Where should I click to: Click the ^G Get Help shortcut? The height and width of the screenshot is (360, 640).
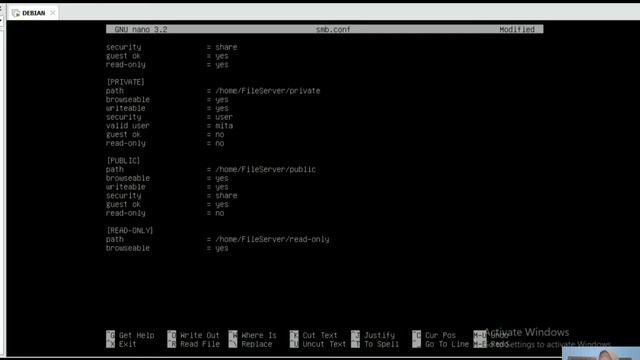130,335
